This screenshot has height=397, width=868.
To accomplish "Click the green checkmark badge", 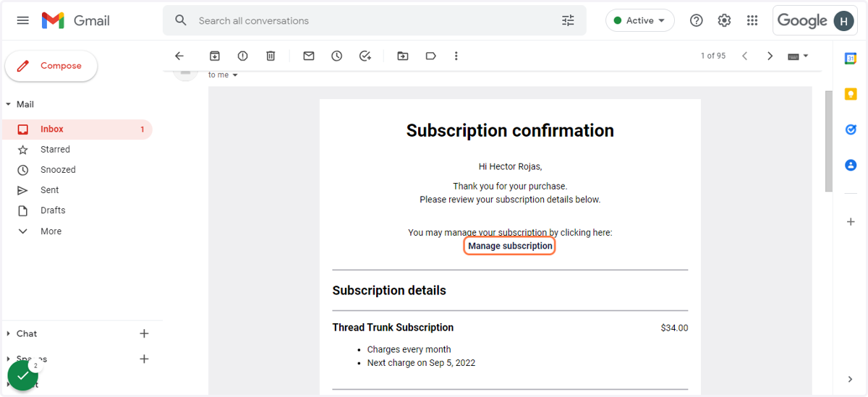I will click(23, 375).
